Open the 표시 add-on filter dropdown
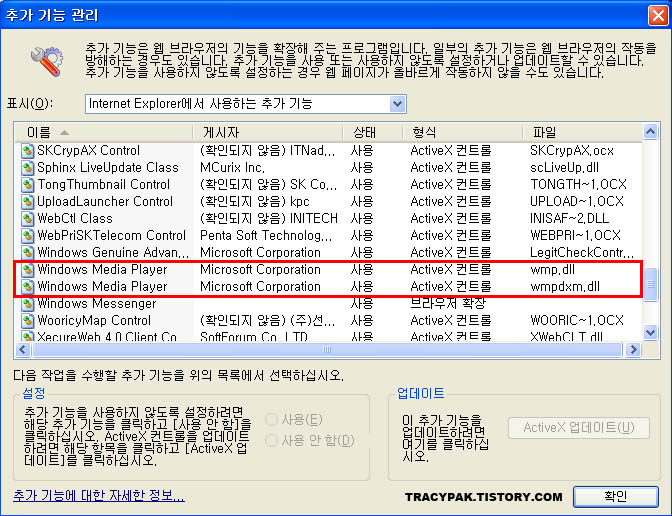Screen dimensions: 672x516 coord(397,104)
